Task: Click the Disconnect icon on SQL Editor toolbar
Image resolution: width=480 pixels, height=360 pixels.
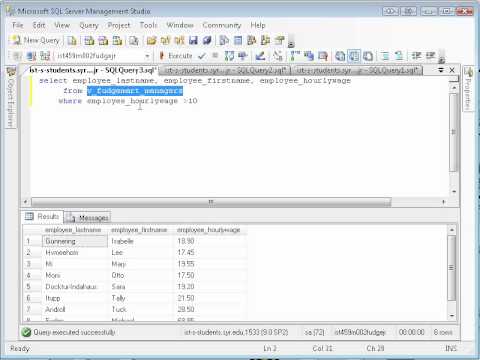Action: click(x=31, y=56)
